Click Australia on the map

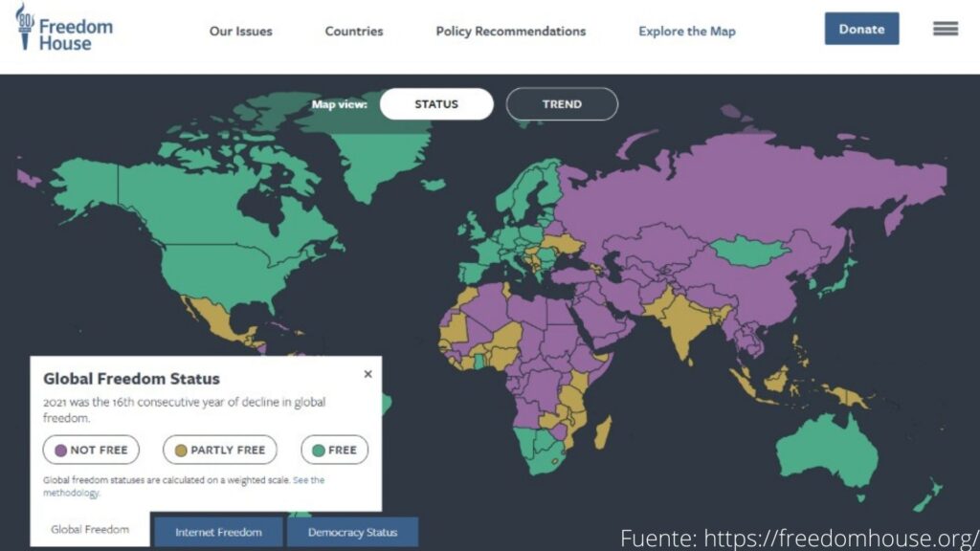point(828,452)
